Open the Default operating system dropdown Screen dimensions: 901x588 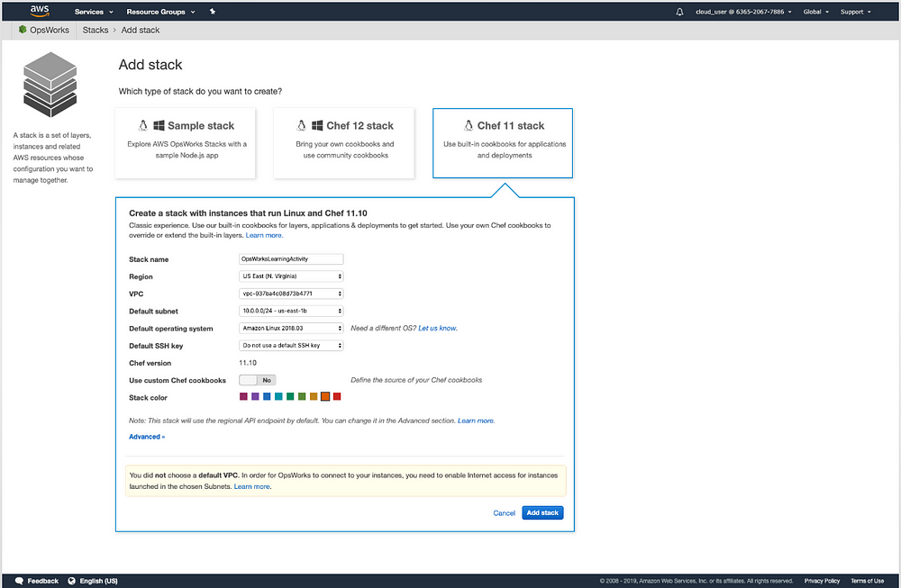point(291,328)
